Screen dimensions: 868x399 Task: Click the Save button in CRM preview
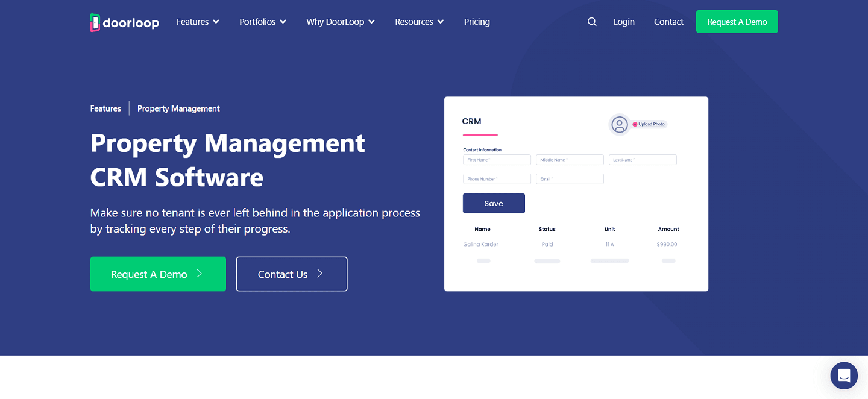point(494,203)
